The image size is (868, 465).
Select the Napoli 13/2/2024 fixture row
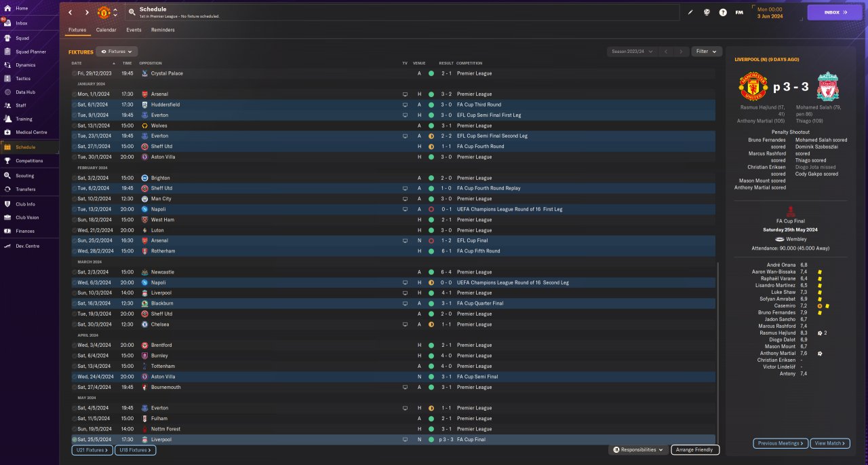coord(393,209)
